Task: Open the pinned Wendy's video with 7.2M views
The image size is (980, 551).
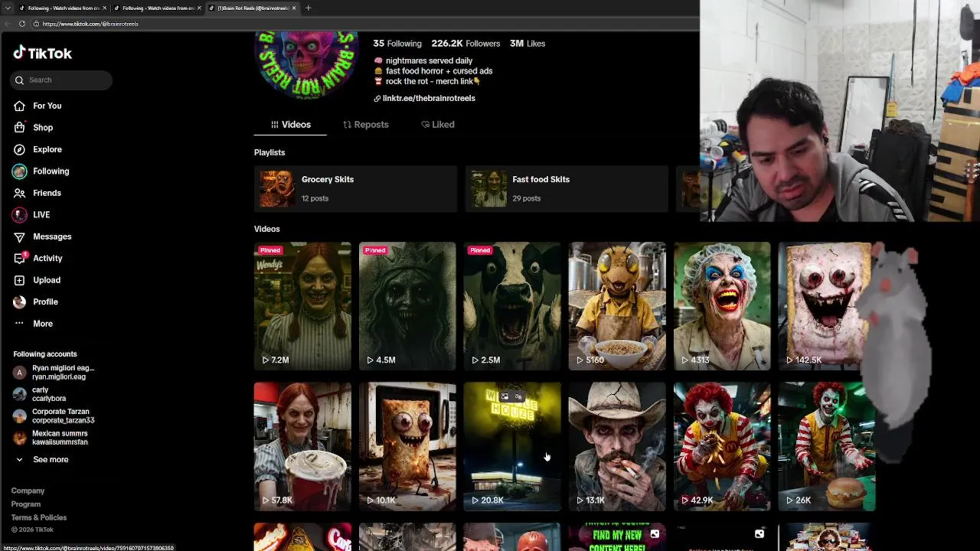Action: click(x=302, y=306)
